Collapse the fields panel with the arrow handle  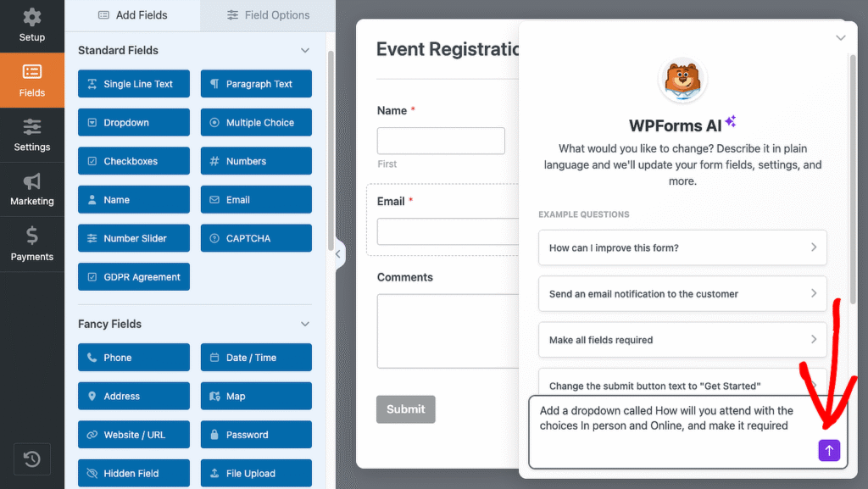(x=339, y=254)
